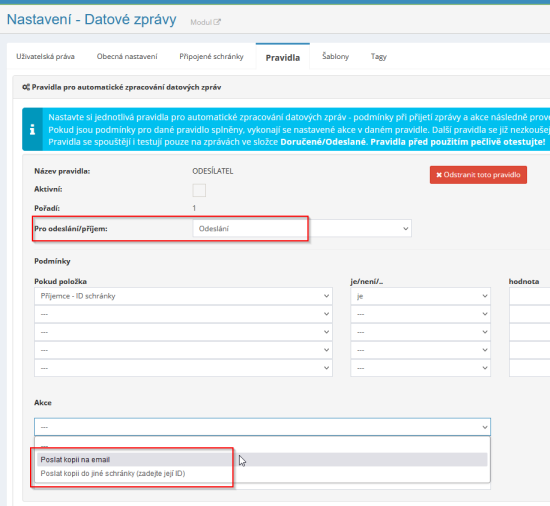Open the Modul external link icon
Screen dimensions: 550x506
[217, 22]
